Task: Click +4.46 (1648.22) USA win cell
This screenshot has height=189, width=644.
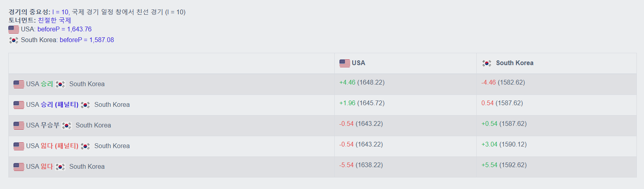Action: click(362, 82)
